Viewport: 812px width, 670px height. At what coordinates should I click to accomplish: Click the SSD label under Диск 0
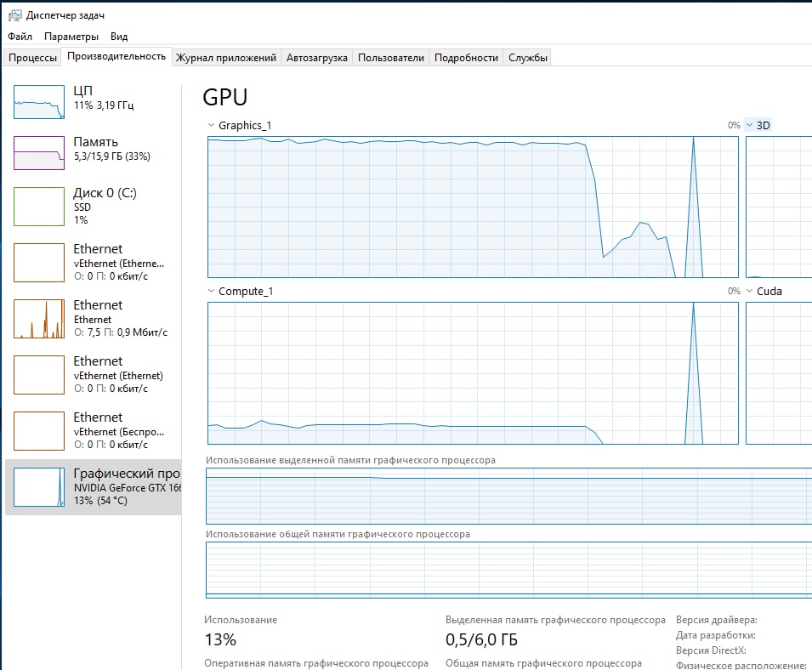(x=82, y=207)
